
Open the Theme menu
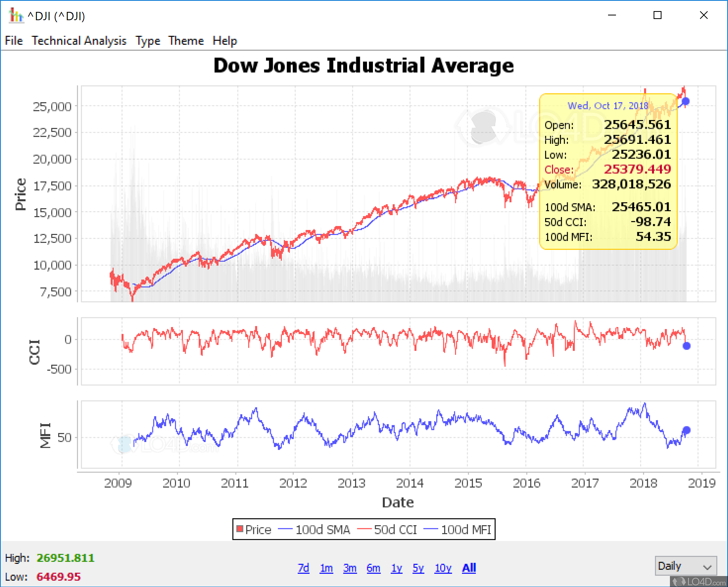point(186,41)
